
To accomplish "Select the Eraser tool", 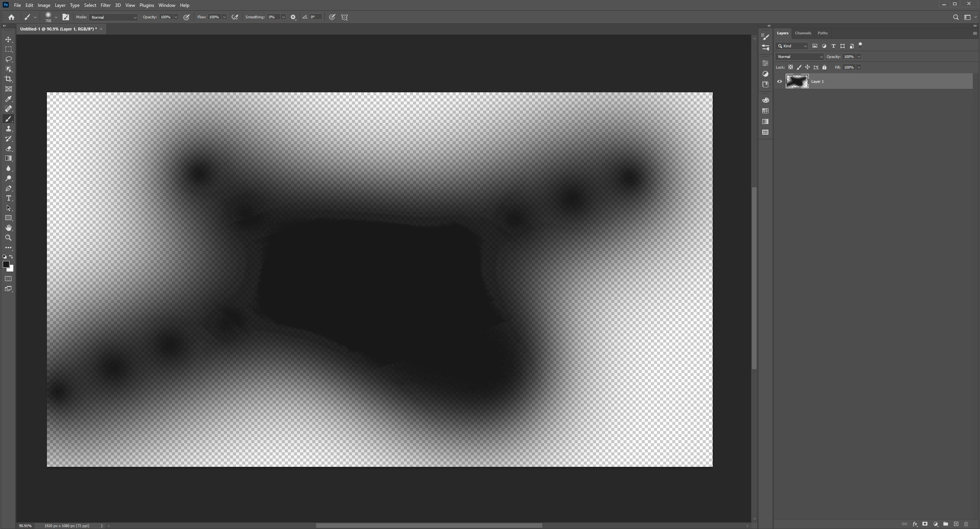I will click(x=8, y=149).
